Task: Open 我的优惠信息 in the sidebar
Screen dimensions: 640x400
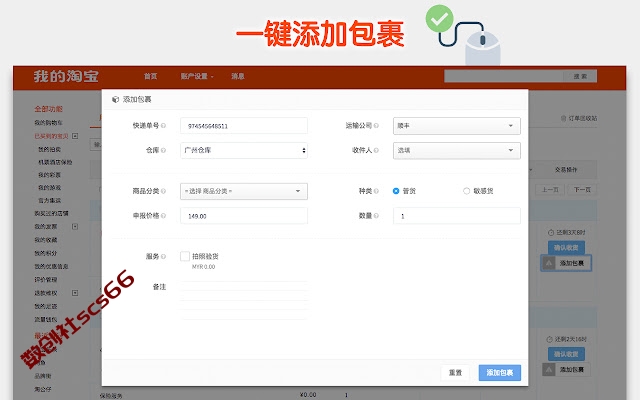Action: tap(51, 266)
